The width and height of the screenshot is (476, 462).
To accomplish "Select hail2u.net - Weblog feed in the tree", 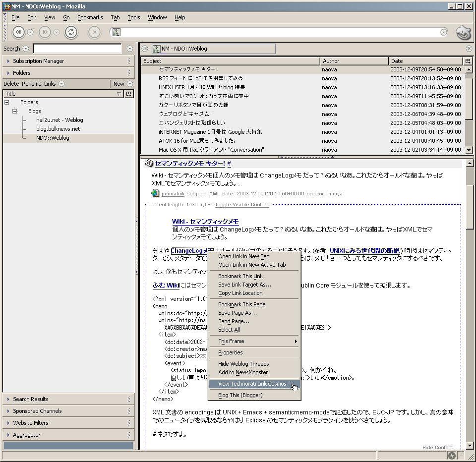I will 59,120.
